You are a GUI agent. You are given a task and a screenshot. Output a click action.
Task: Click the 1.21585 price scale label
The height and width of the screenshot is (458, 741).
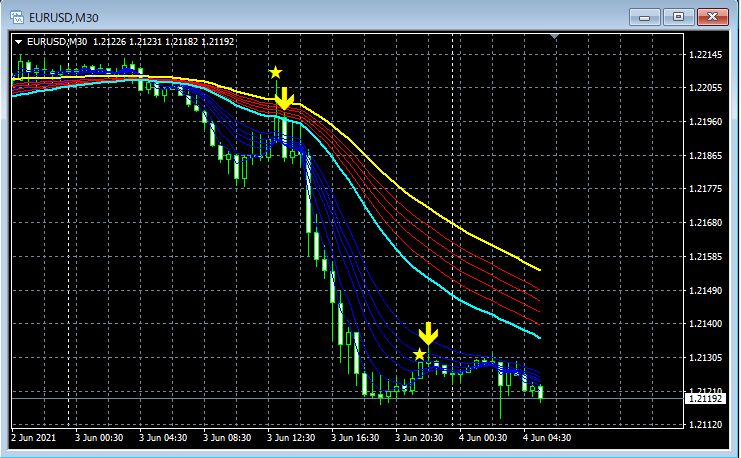706,257
